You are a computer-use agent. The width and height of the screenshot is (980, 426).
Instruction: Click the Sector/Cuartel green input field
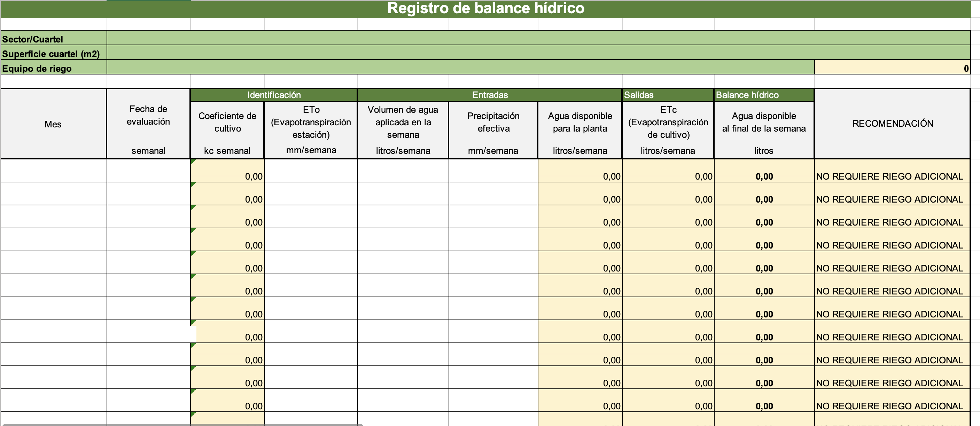click(538, 38)
